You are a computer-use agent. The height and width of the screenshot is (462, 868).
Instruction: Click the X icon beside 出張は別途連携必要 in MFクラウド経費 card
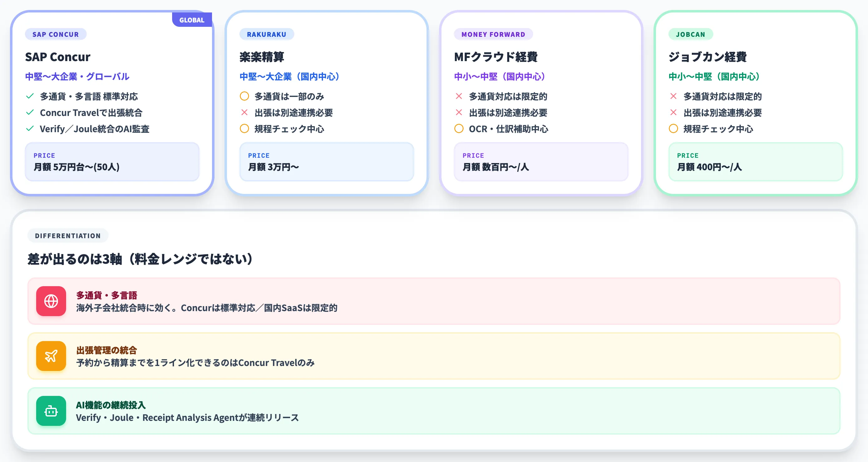[x=459, y=112]
